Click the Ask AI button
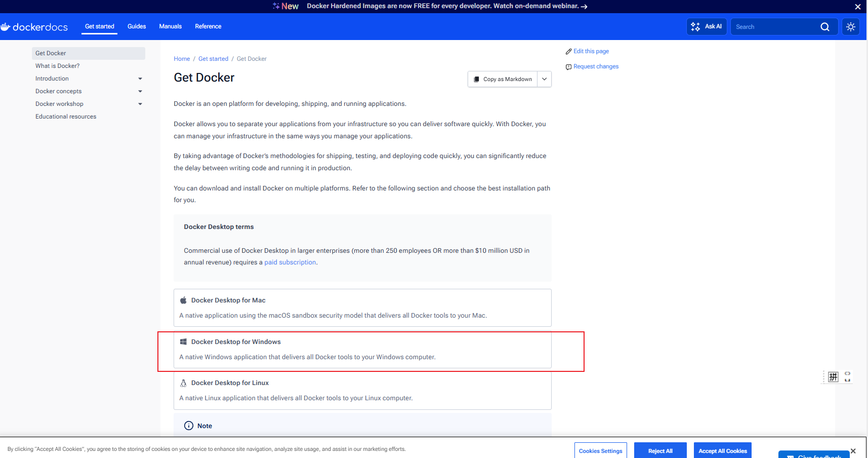Screen dimensions: 868x458 pyautogui.click(x=707, y=27)
